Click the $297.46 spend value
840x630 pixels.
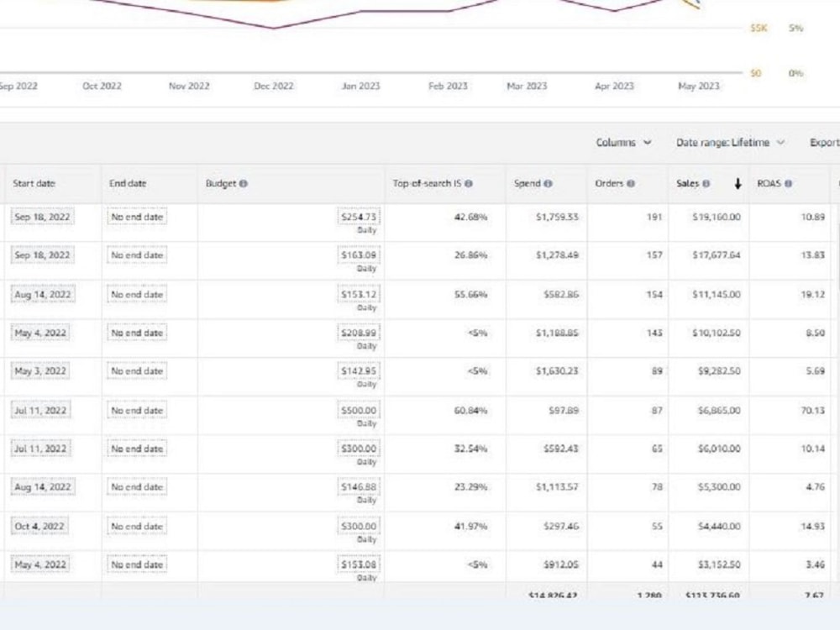[x=561, y=526]
